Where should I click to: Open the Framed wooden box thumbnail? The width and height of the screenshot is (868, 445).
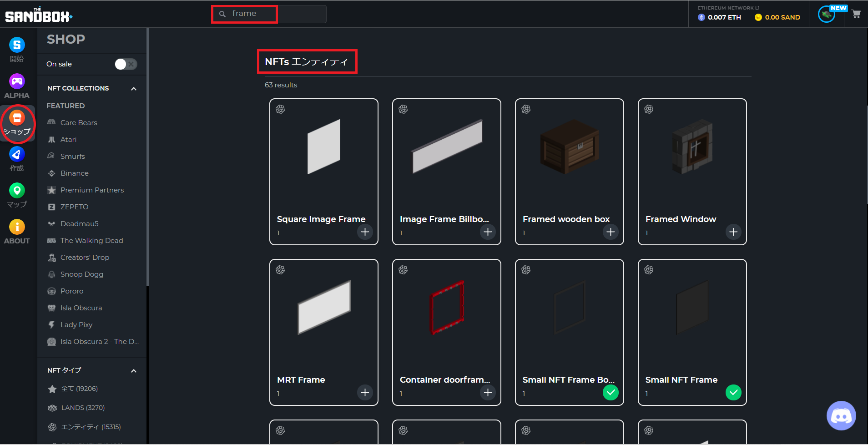570,147
